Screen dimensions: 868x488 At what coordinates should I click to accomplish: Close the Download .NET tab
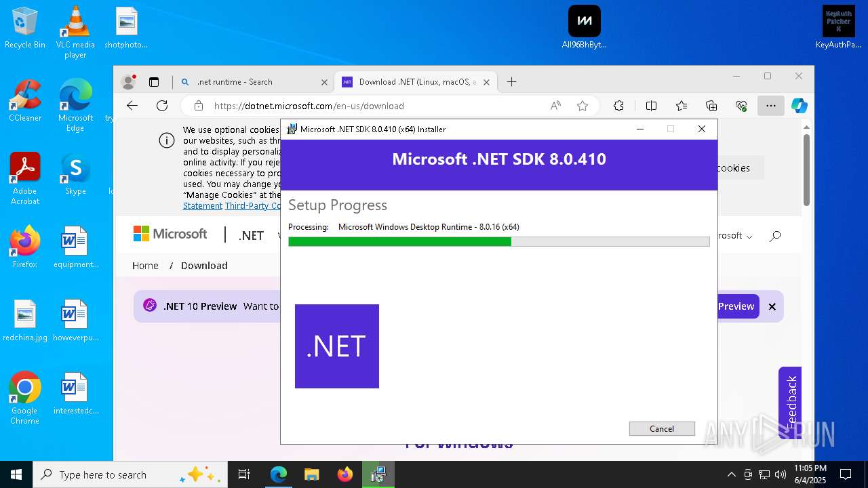coord(486,82)
